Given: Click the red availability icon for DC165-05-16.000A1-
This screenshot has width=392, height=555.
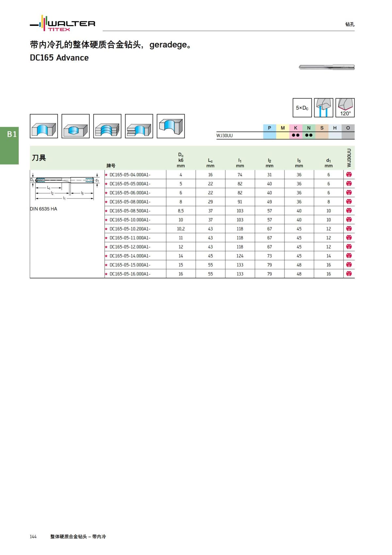Looking at the screenshot, I should tap(349, 274).
